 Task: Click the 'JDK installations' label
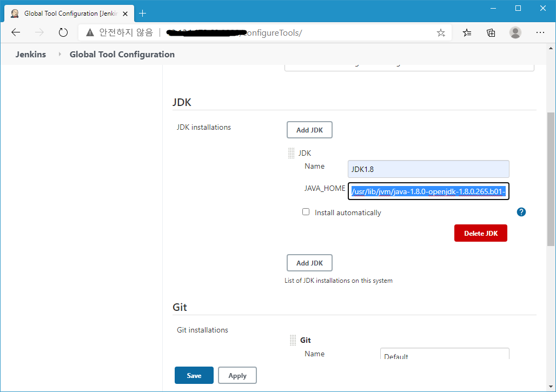tap(203, 127)
